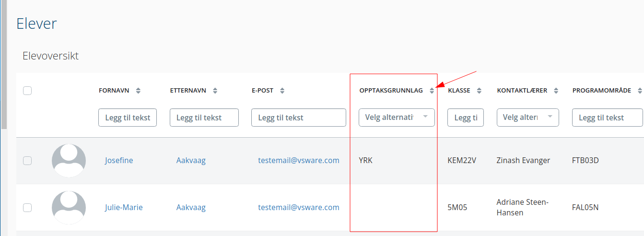Open the Josefine first name link

point(119,161)
